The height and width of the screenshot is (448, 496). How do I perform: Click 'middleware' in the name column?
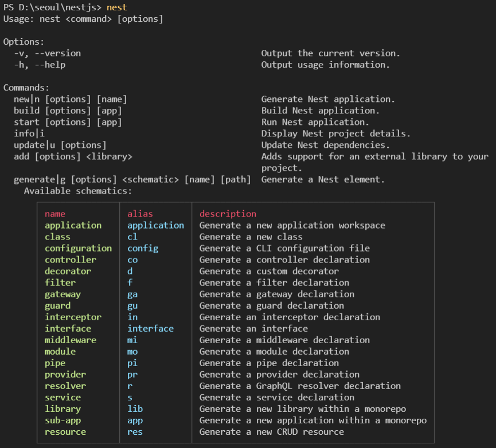71,340
